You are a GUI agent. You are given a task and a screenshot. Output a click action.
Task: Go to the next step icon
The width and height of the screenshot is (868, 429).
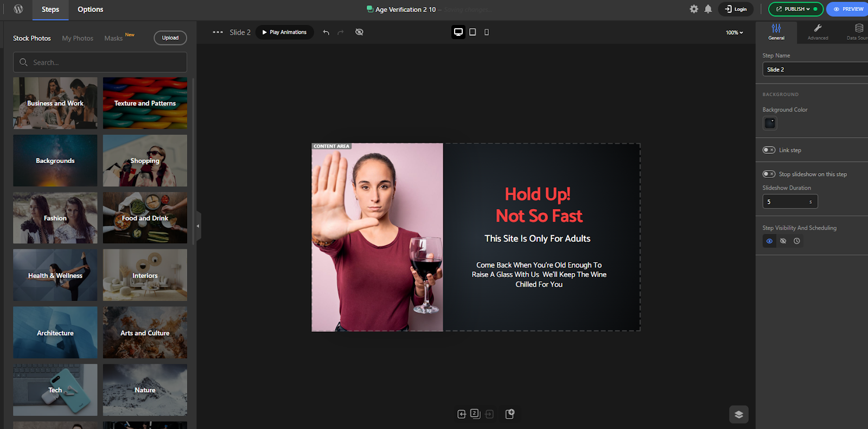(x=489, y=414)
